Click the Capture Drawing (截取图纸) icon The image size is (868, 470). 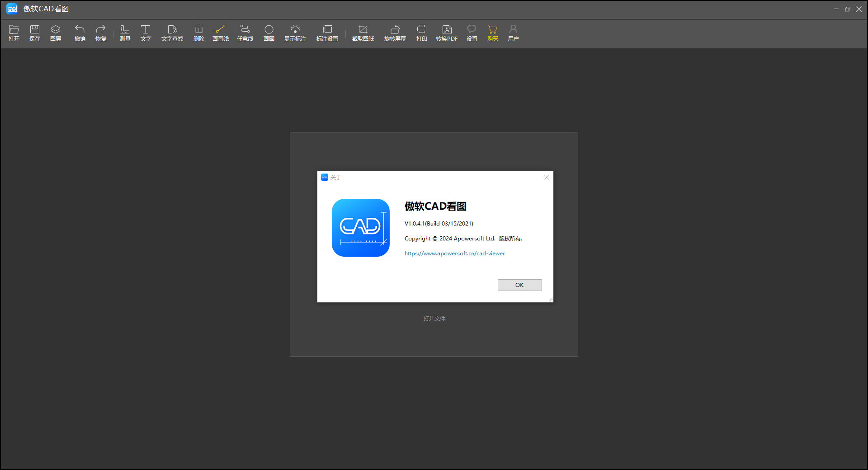(x=363, y=30)
